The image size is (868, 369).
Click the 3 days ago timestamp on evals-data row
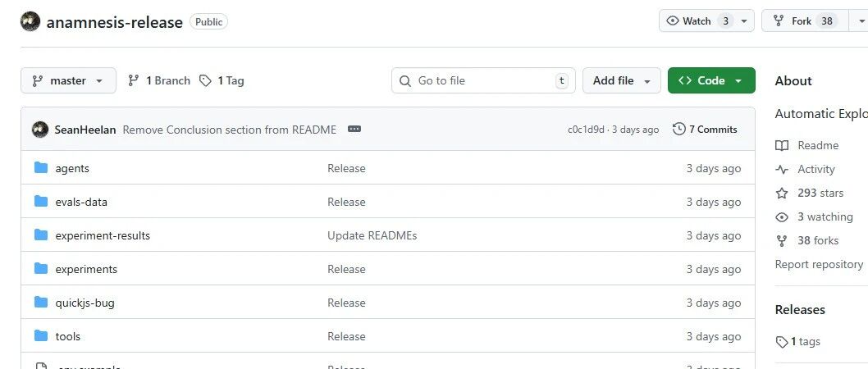pos(714,202)
